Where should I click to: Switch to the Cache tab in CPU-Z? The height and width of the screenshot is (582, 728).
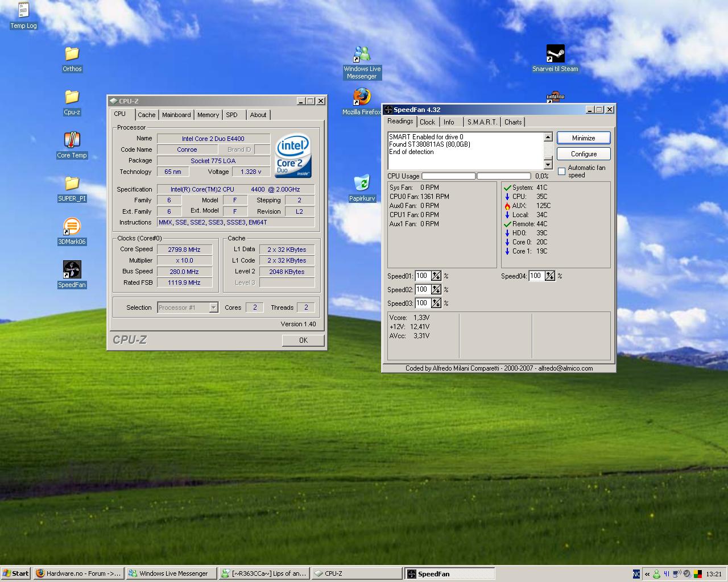(x=146, y=115)
